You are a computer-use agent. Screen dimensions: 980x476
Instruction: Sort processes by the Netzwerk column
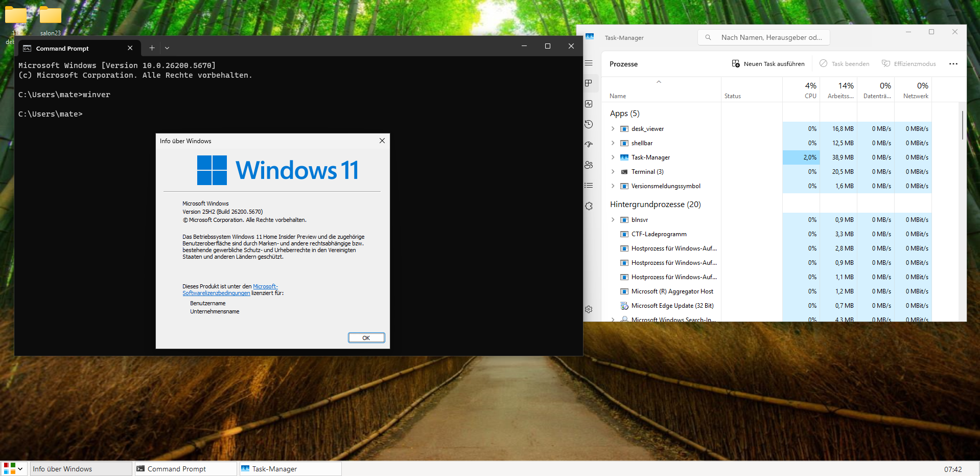pos(913,90)
